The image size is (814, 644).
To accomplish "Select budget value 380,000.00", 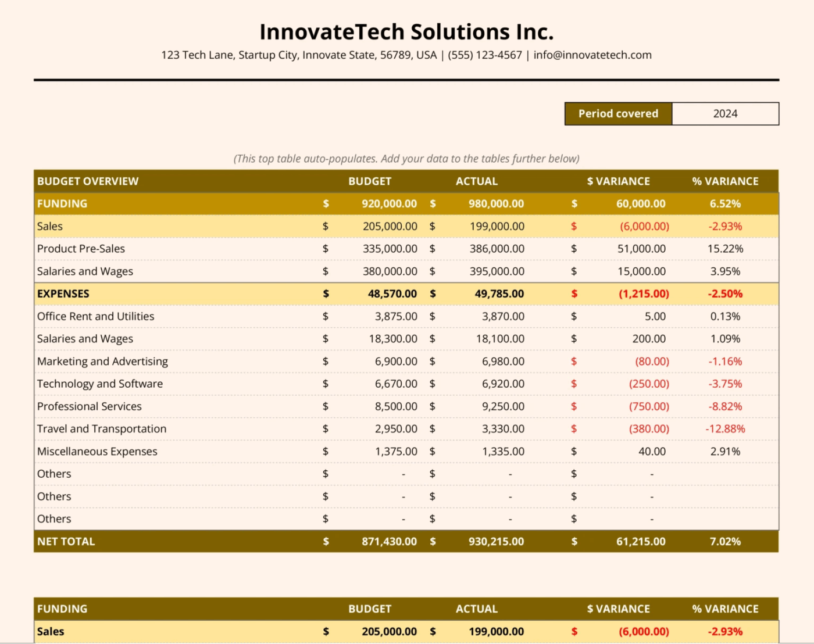I will point(390,271).
